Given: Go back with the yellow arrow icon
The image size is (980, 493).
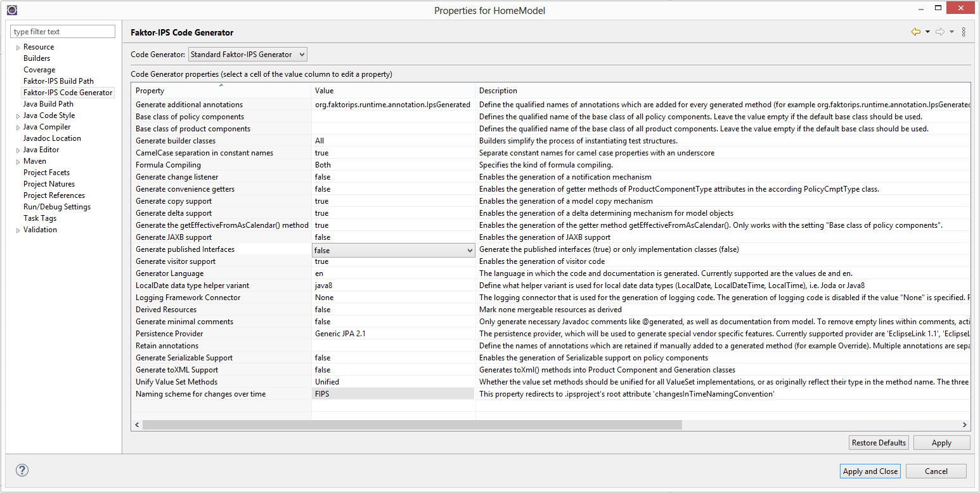Looking at the screenshot, I should (x=916, y=32).
